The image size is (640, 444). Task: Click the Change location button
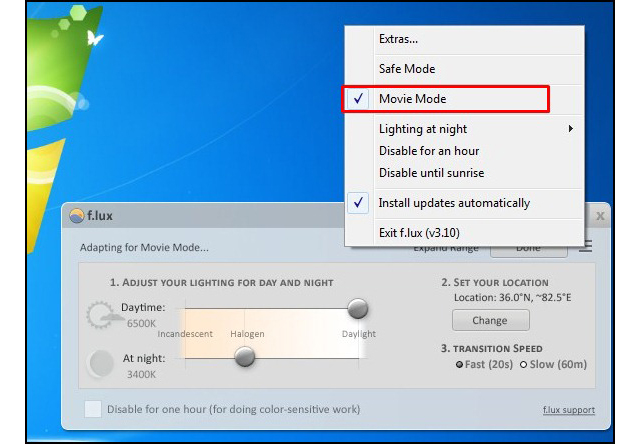[491, 320]
